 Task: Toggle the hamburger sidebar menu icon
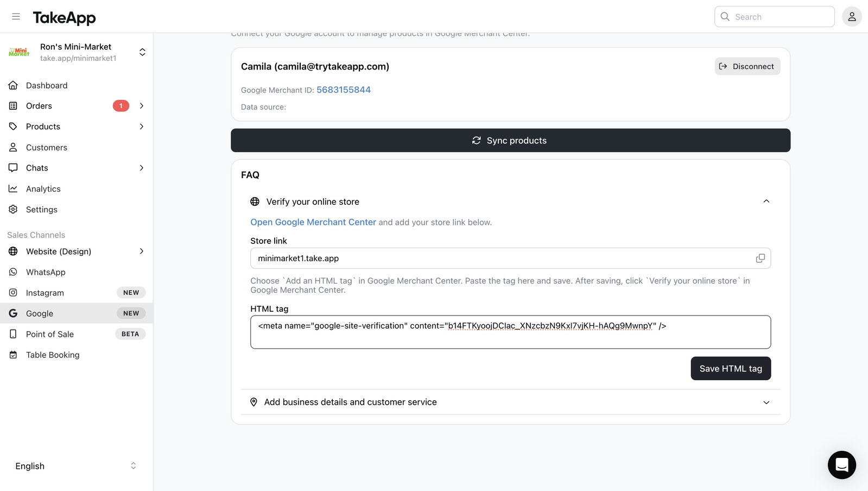coord(16,17)
